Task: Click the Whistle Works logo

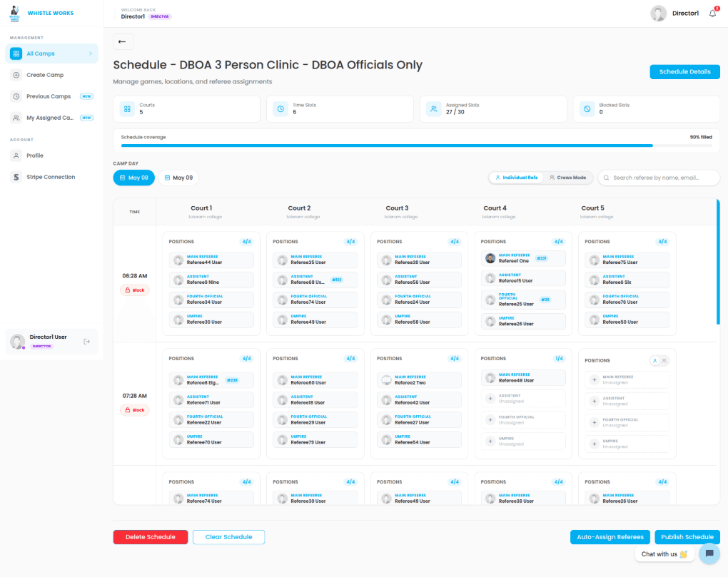Action: 14,14
